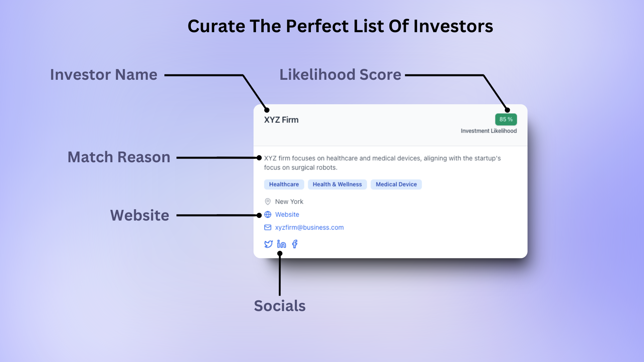Click the globe icon beside Website
This screenshot has width=644, height=362.
[x=268, y=215]
